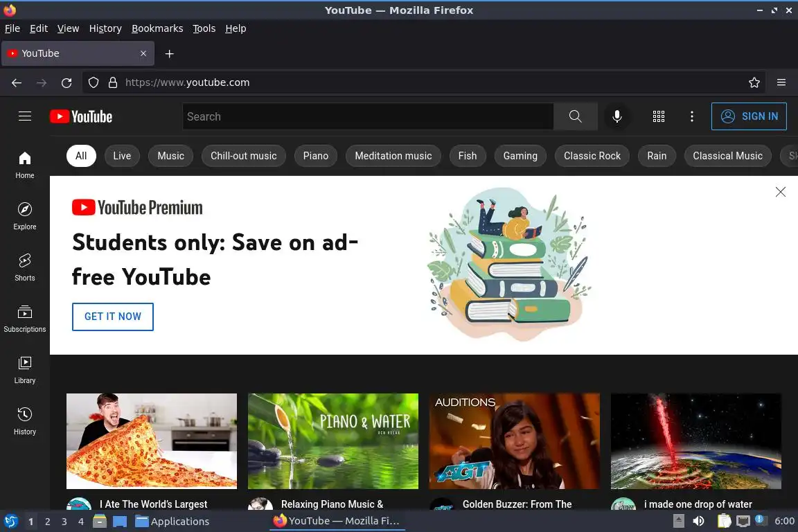
Task: Select the Live filter chip
Action: 122,156
